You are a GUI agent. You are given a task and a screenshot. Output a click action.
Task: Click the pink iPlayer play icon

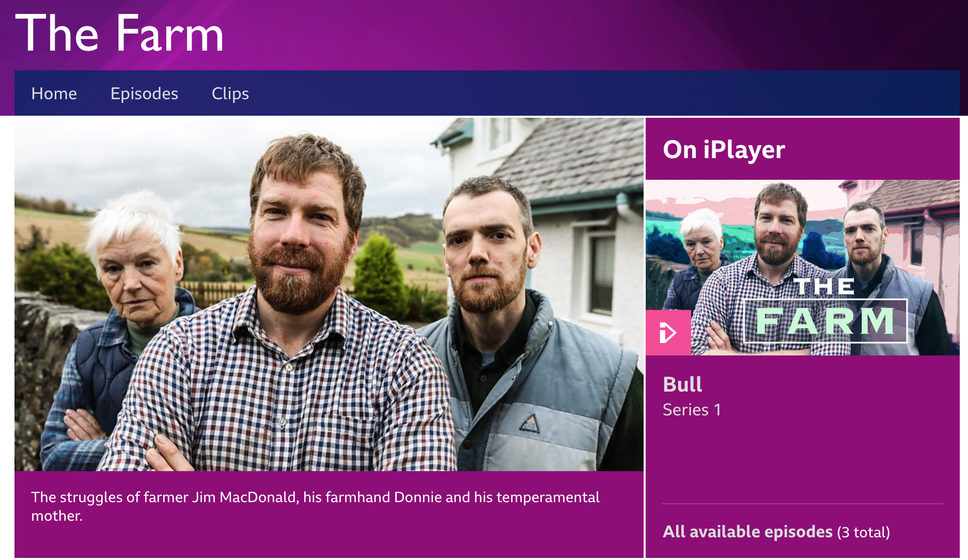(x=668, y=332)
